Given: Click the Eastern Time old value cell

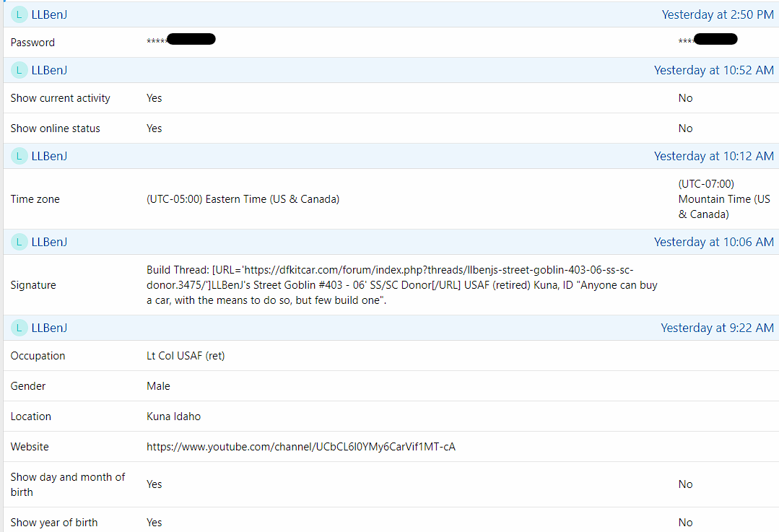Looking at the screenshot, I should point(243,199).
